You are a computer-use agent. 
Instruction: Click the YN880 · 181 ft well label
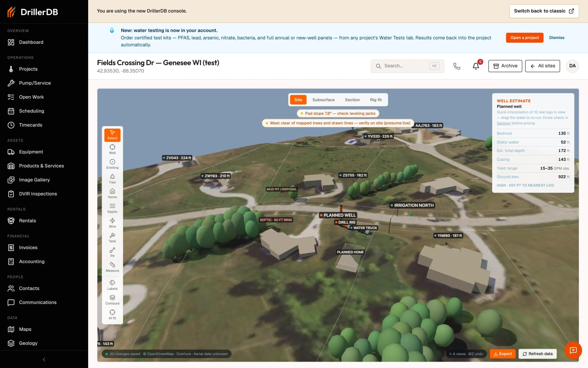point(448,236)
